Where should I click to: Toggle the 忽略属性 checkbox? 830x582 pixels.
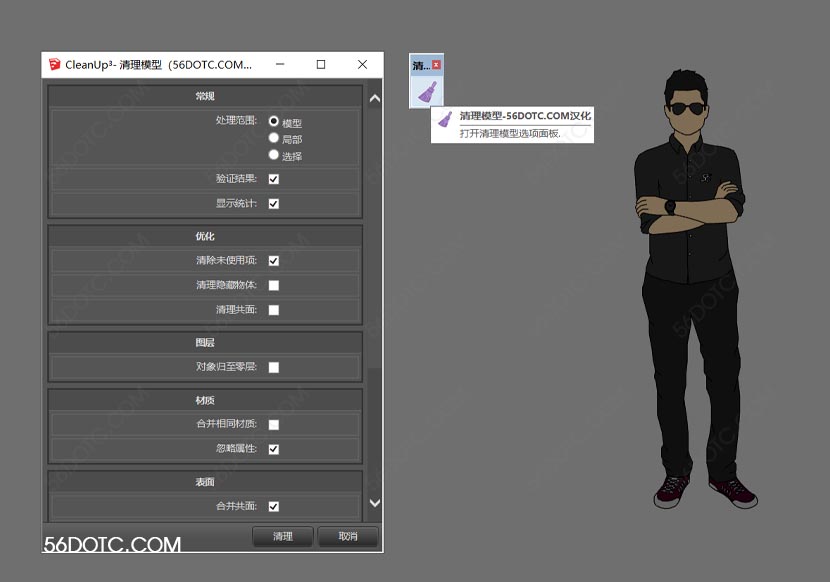coord(274,449)
